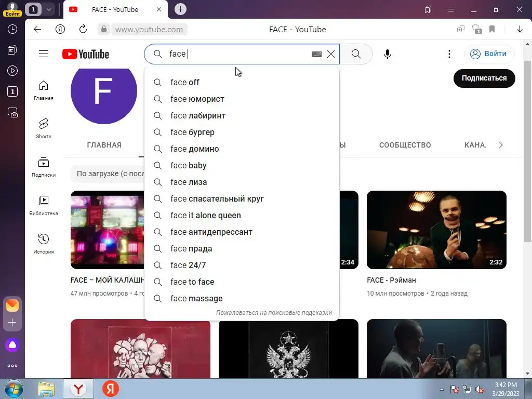Open the screenshot tool in sidebar

12,112
